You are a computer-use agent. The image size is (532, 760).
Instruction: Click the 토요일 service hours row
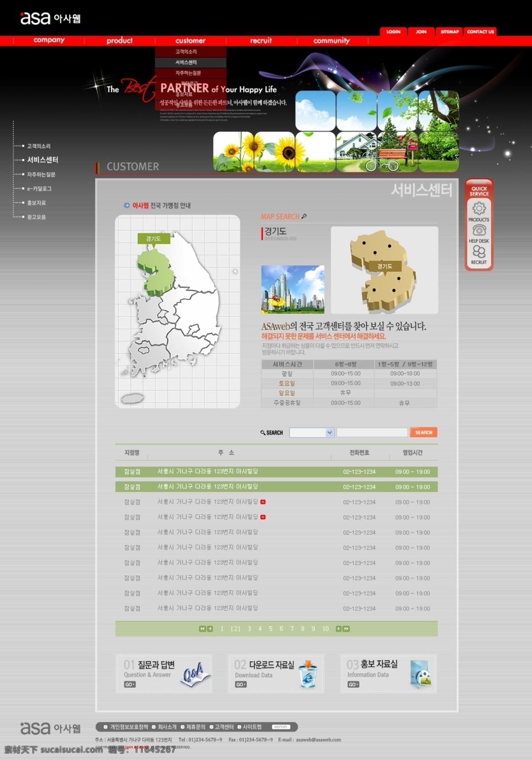pos(349,384)
